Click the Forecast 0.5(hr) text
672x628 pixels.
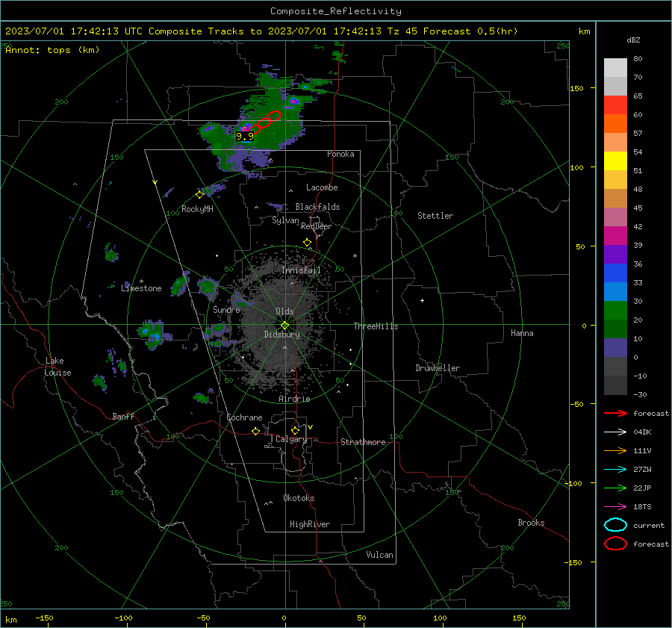point(470,31)
